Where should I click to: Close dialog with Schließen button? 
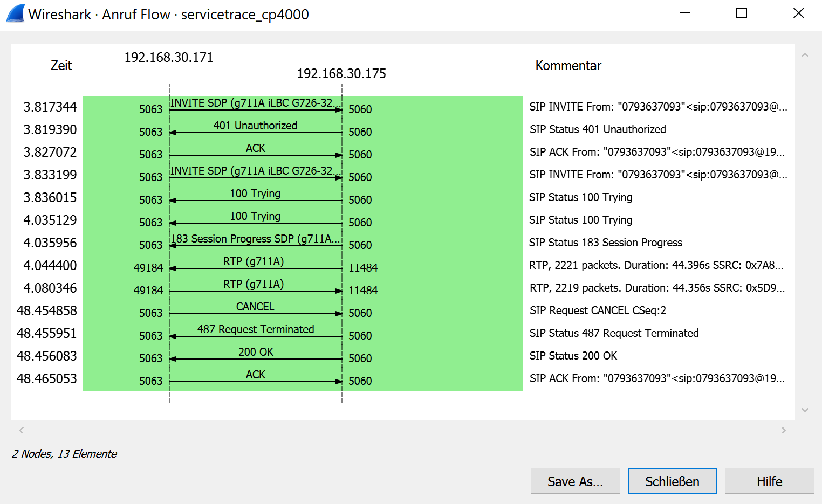click(672, 481)
